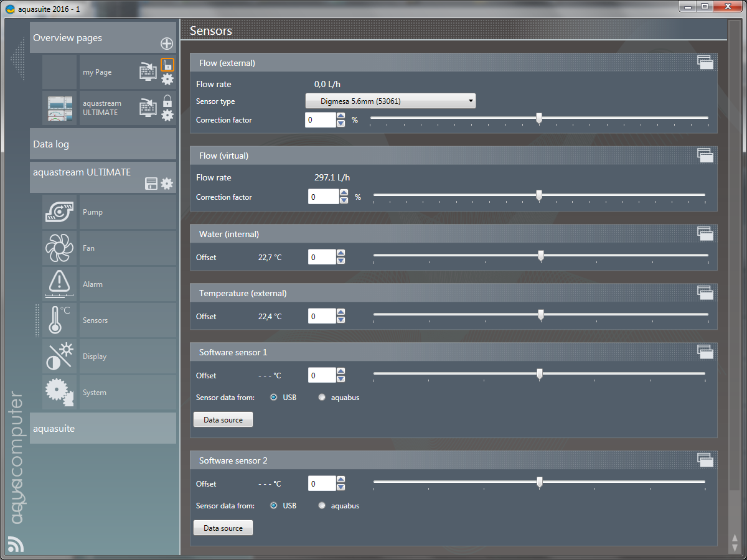The height and width of the screenshot is (560, 747).
Task: Decrease Water (internal) offset with down arrow
Action: coord(341,261)
